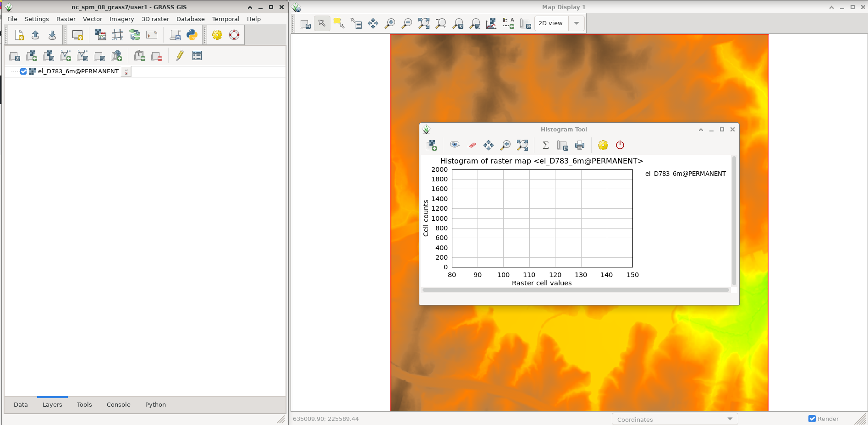868x425 pixels.
Task: Save workspace to file icon
Action: coord(52,35)
